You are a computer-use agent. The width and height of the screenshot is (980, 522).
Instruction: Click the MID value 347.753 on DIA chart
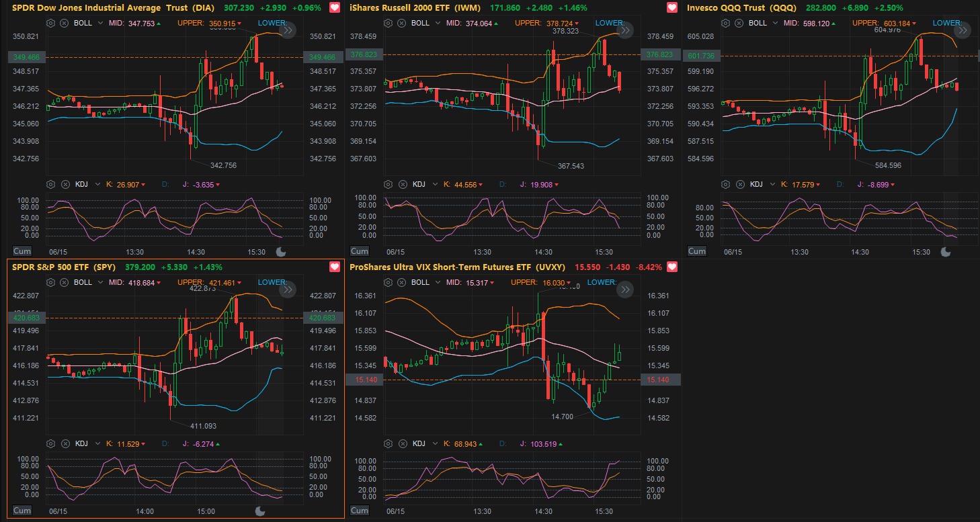[140, 23]
